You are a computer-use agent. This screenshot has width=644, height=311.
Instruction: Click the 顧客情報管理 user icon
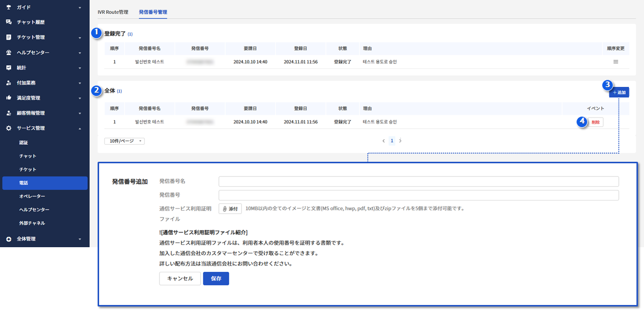[9, 113]
